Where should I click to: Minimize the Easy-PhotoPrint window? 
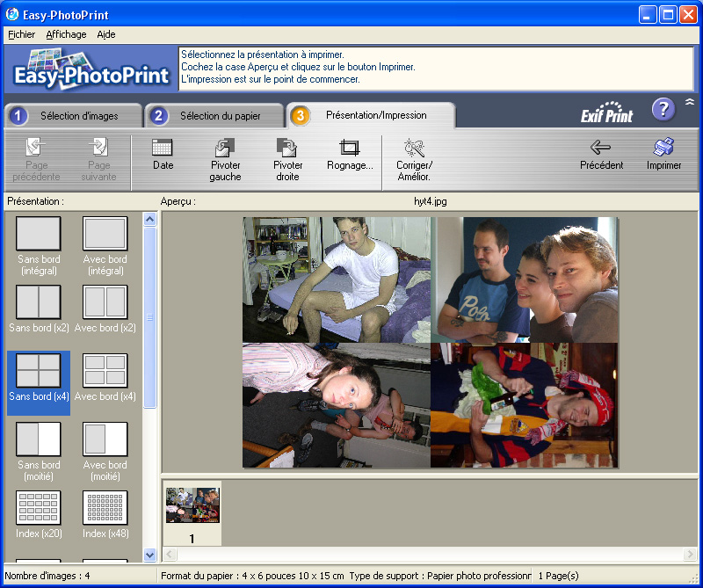647,15
